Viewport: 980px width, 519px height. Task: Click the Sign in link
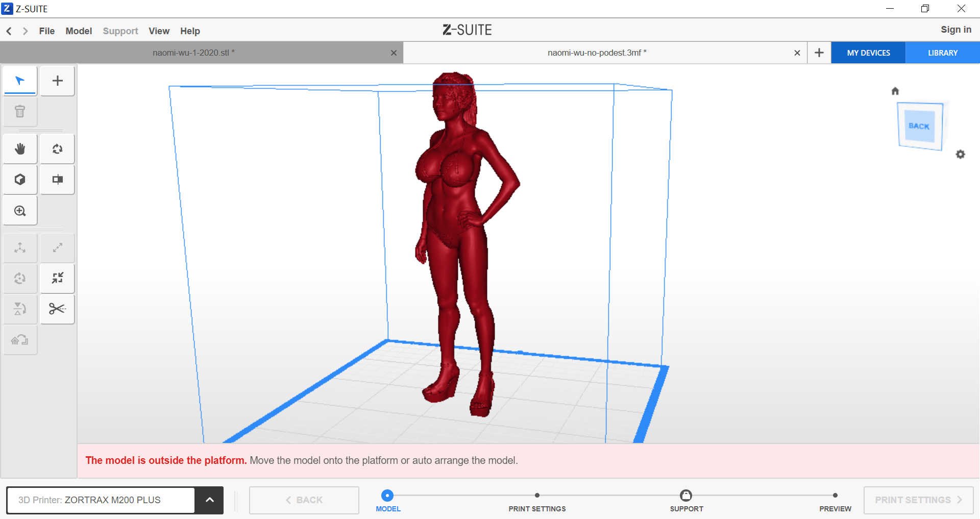pyautogui.click(x=956, y=30)
